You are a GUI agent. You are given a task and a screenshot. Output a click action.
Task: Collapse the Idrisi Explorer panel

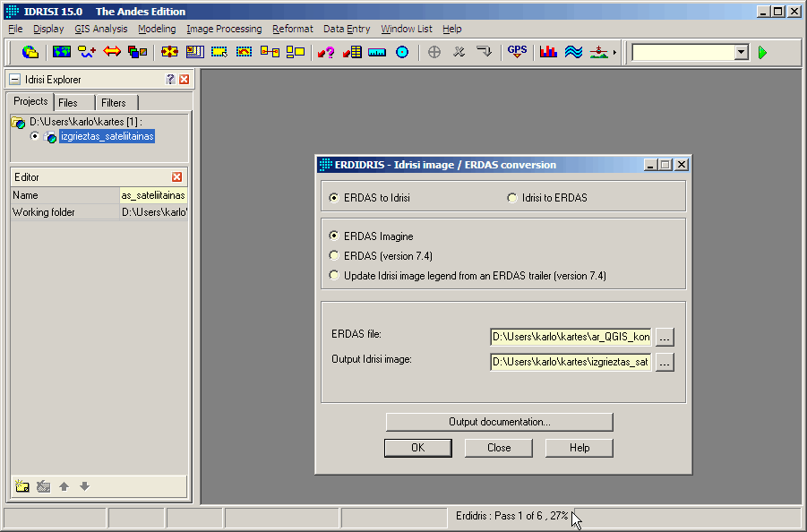pos(15,79)
